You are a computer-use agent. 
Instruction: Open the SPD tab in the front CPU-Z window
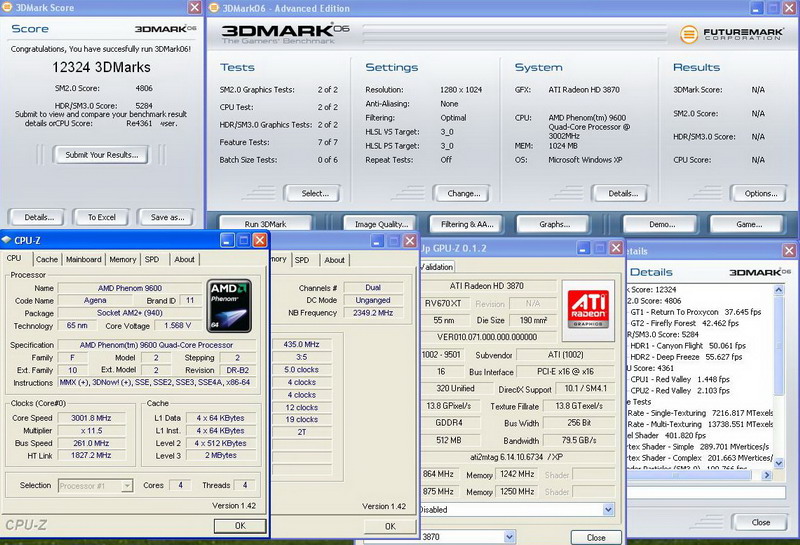(x=152, y=259)
